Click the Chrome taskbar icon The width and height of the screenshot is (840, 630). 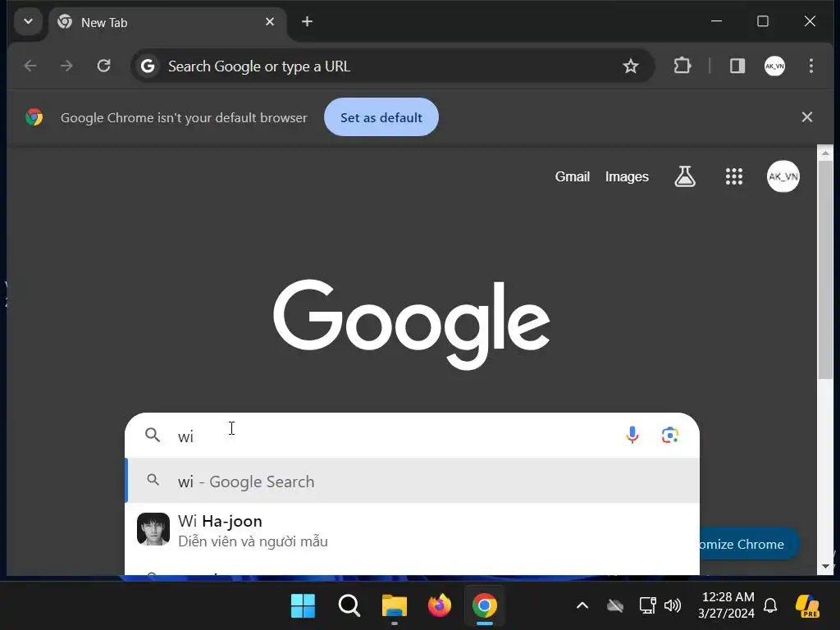coord(484,606)
